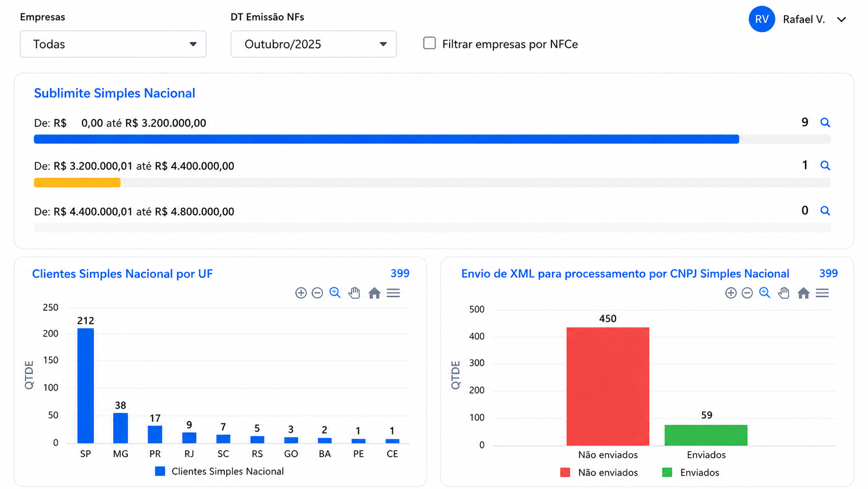868x489 pixels.
Task: Zoom in on Envio de XML chart
Action: click(730, 293)
